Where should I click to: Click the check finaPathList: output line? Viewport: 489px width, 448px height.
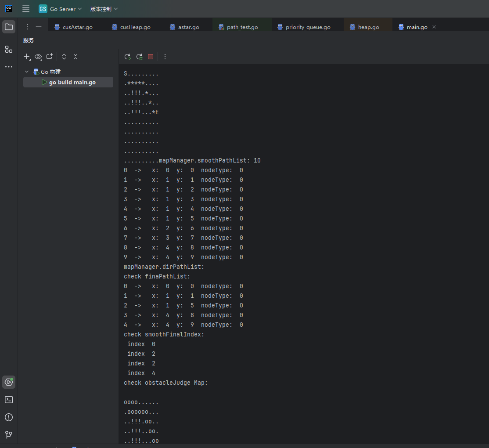pyautogui.click(x=157, y=277)
